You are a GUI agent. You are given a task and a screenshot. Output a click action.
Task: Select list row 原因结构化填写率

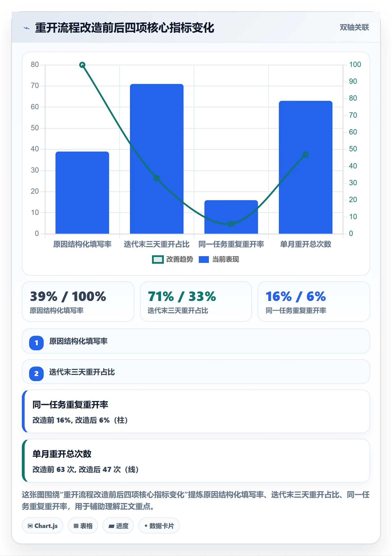click(x=196, y=341)
